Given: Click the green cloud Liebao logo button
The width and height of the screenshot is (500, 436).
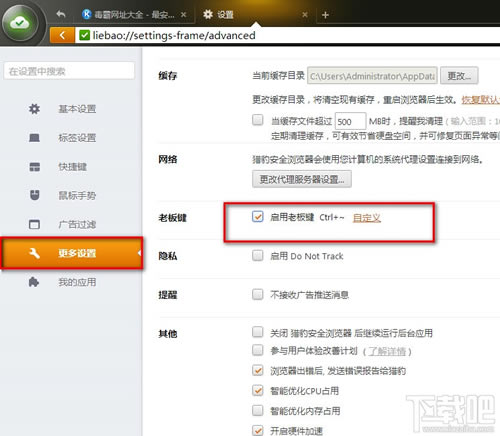Looking at the screenshot, I should tap(19, 23).
